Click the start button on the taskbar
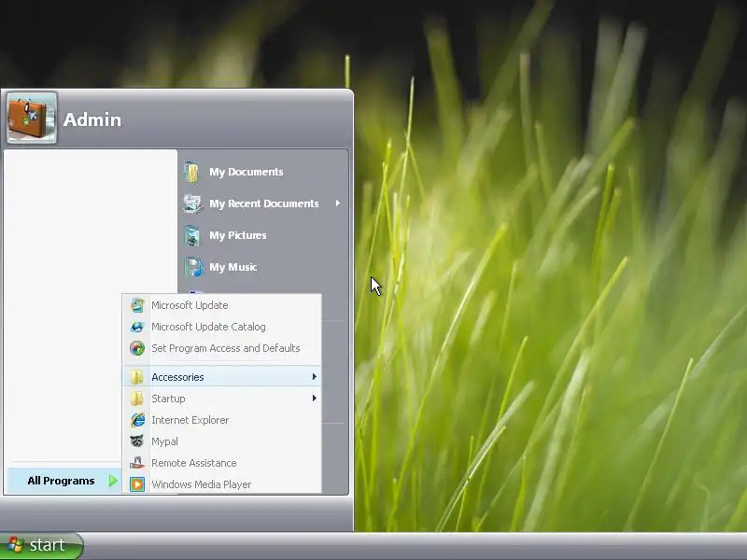 pos(41,545)
